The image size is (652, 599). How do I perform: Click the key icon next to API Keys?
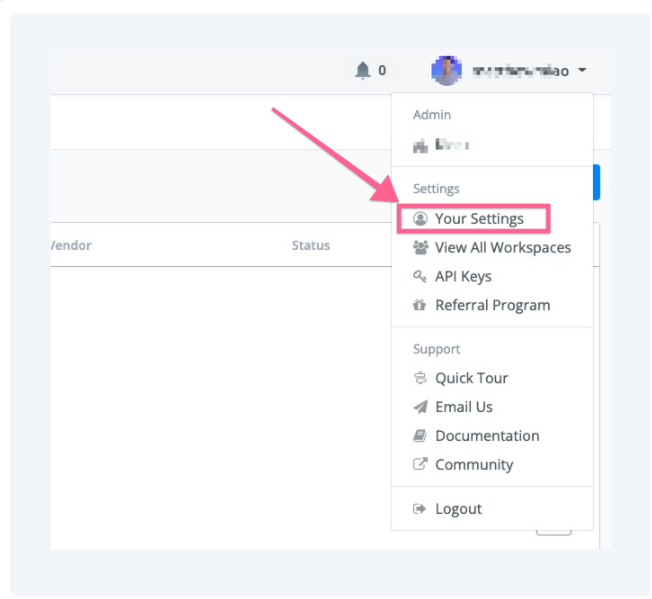pos(420,276)
